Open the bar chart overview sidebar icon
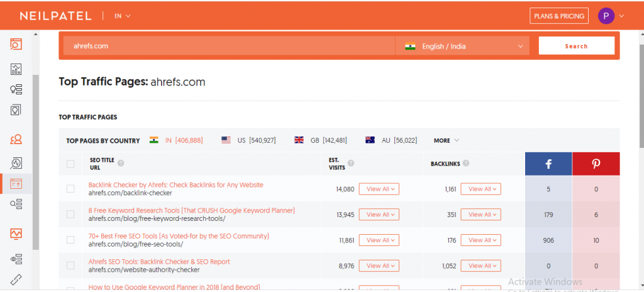Viewport: 644px width, 292px height. click(16, 69)
